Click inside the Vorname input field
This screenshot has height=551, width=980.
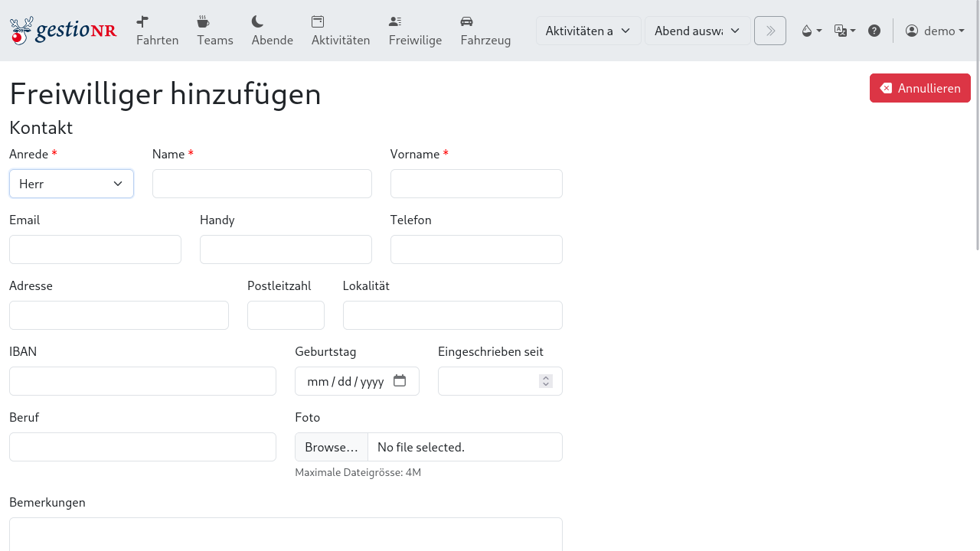(x=476, y=184)
